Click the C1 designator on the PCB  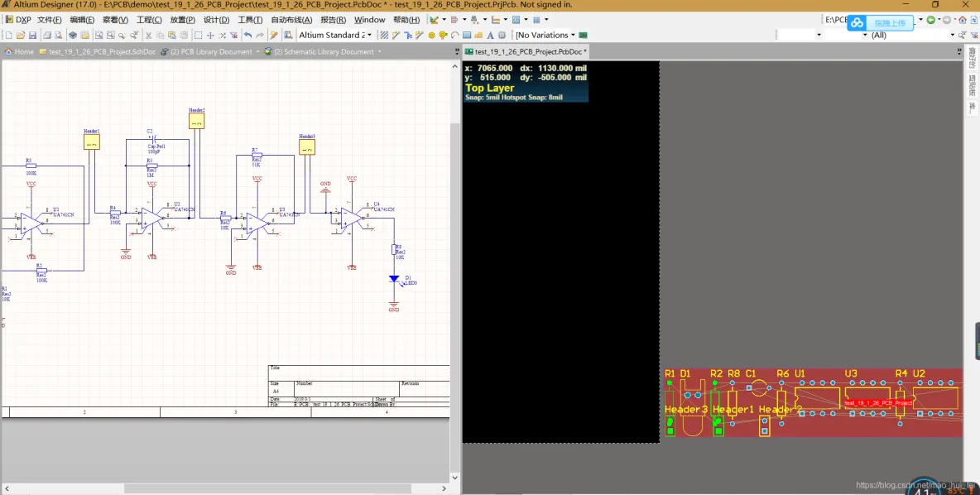pyautogui.click(x=751, y=373)
